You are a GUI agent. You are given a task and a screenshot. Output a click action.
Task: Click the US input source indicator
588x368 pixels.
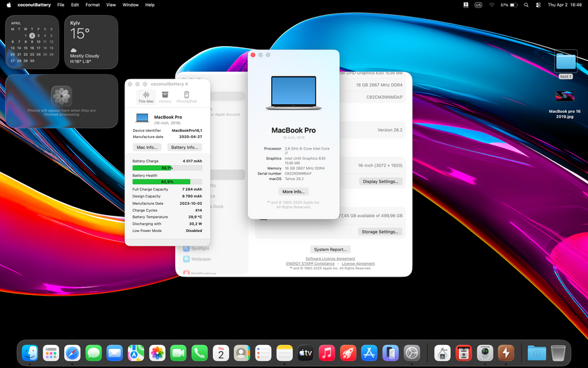[478, 5]
